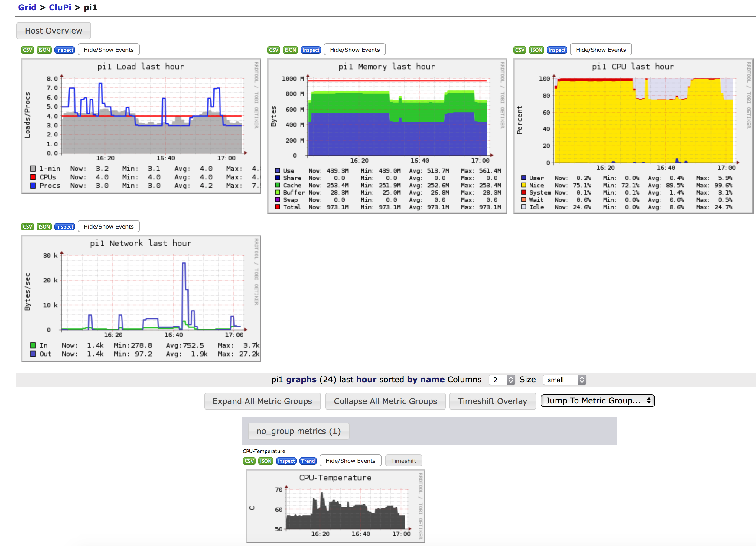Open JSON data for the Memory graph
This screenshot has width=756, height=546.
tap(290, 50)
